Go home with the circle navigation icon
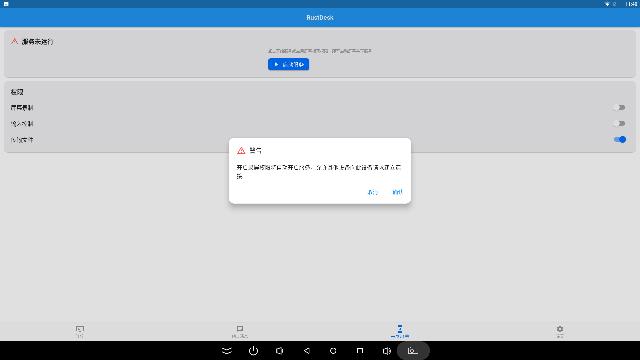The image size is (640, 360). pyautogui.click(x=333, y=351)
